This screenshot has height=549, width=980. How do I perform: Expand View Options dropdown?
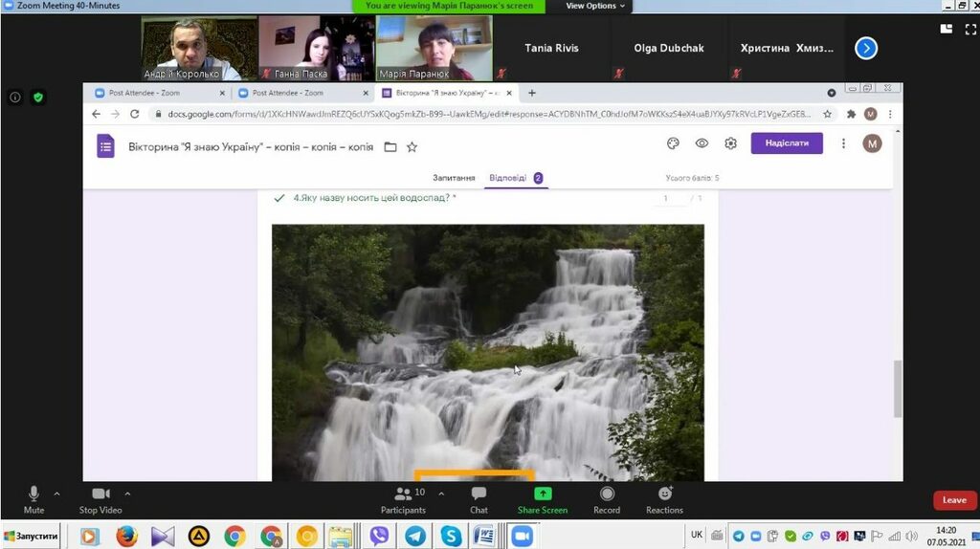pyautogui.click(x=594, y=6)
